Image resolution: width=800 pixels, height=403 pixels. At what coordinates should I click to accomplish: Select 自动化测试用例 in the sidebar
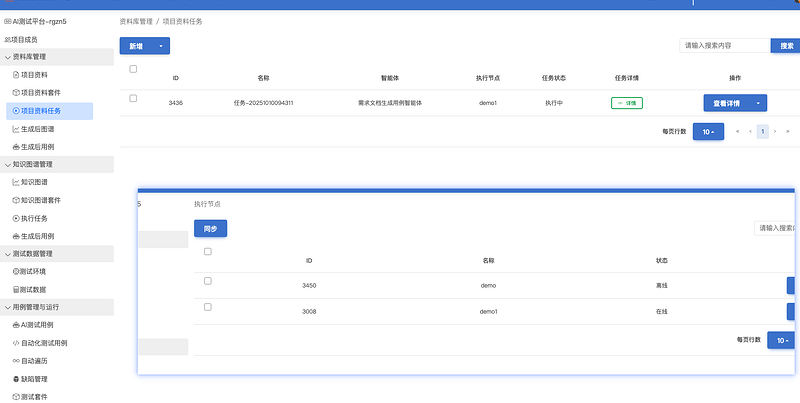click(x=44, y=343)
